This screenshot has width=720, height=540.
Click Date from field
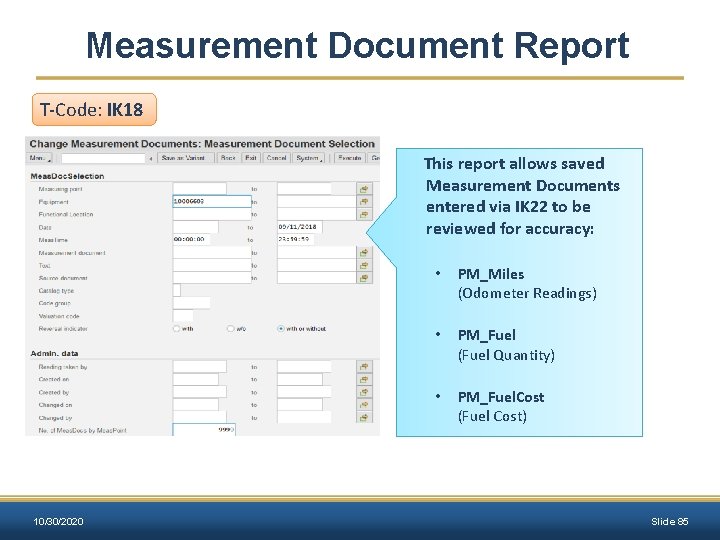tap(196, 227)
